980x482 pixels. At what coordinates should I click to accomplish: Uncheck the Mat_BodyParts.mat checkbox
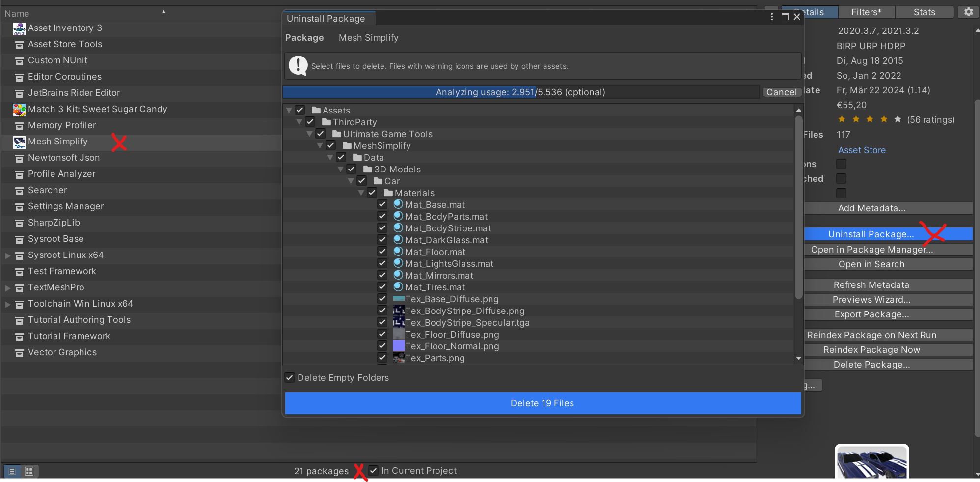[x=382, y=216]
